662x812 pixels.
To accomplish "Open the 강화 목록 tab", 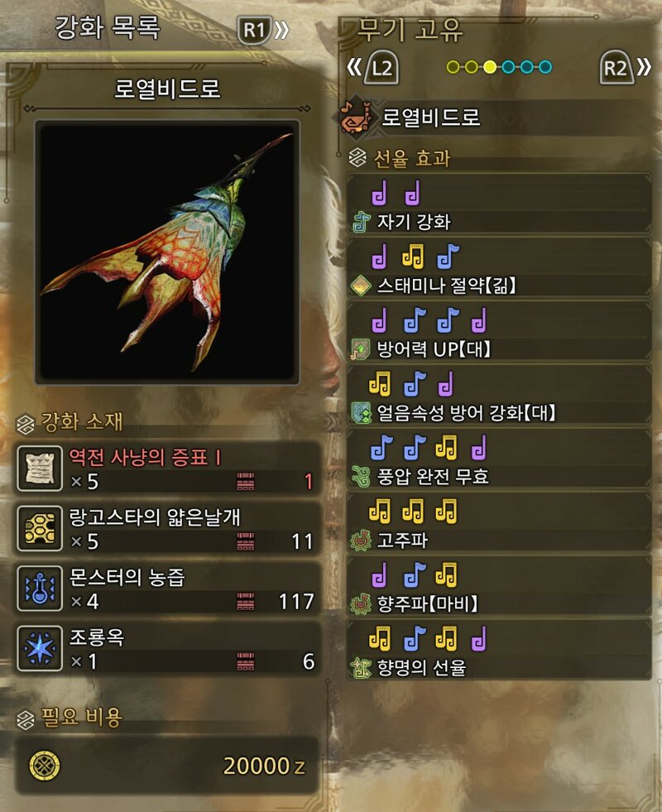I will coord(108,27).
